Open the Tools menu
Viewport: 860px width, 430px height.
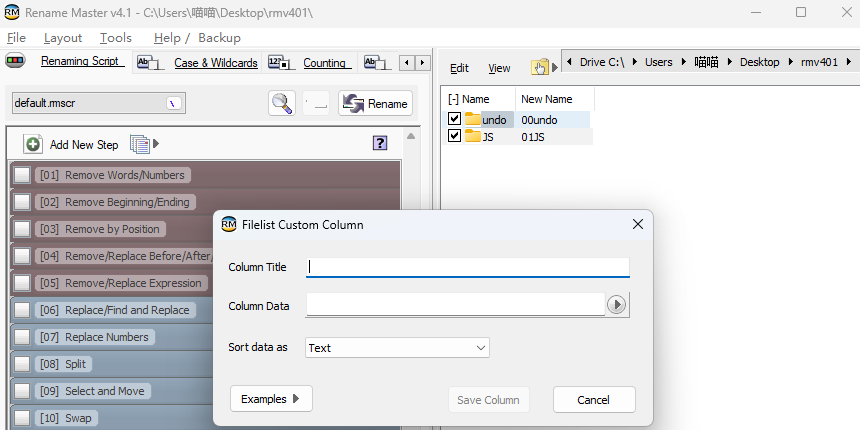pos(115,37)
